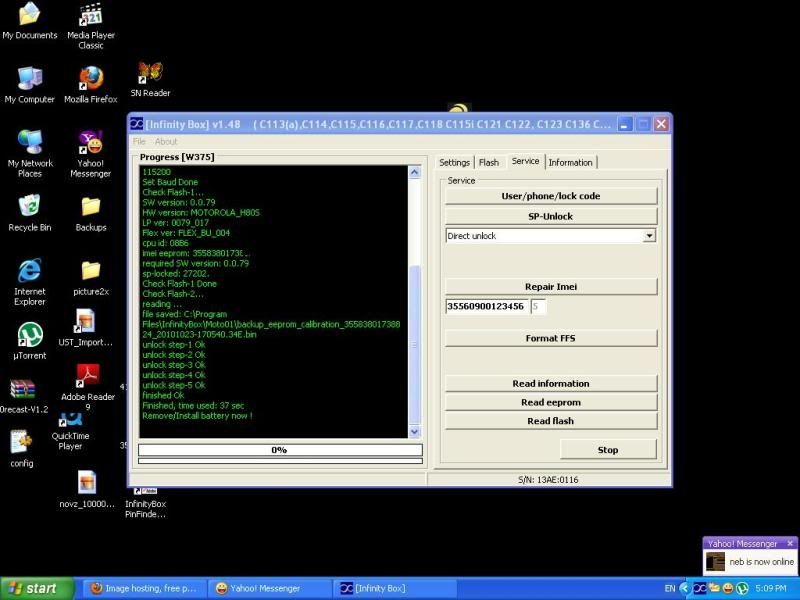Open the Direct unlock dropdown
This screenshot has height=600, width=800.
coord(649,236)
